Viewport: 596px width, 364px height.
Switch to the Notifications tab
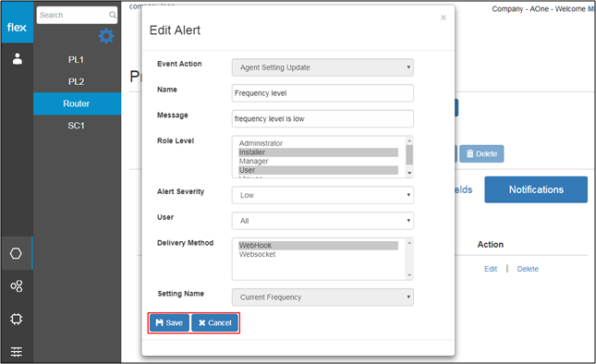536,189
